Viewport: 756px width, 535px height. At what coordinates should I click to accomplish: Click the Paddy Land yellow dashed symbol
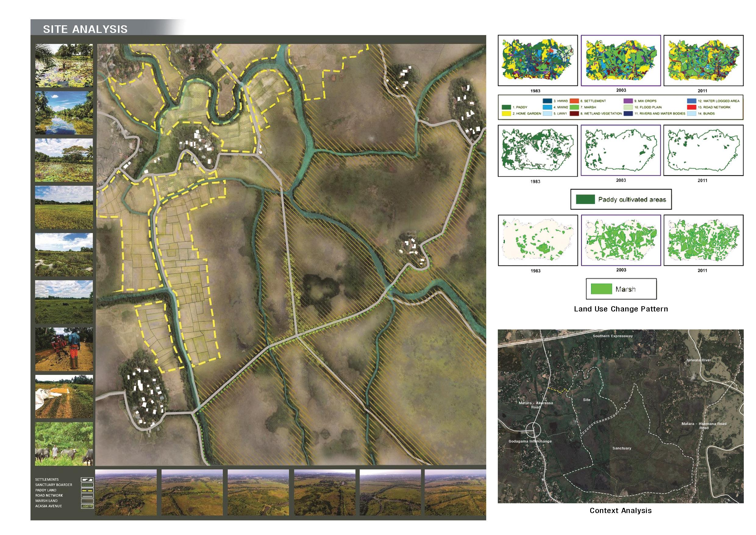point(87,490)
